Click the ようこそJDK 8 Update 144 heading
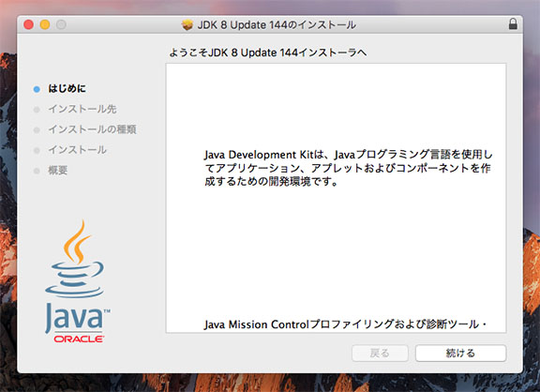Viewport: 540px width, 392px height. pos(267,53)
